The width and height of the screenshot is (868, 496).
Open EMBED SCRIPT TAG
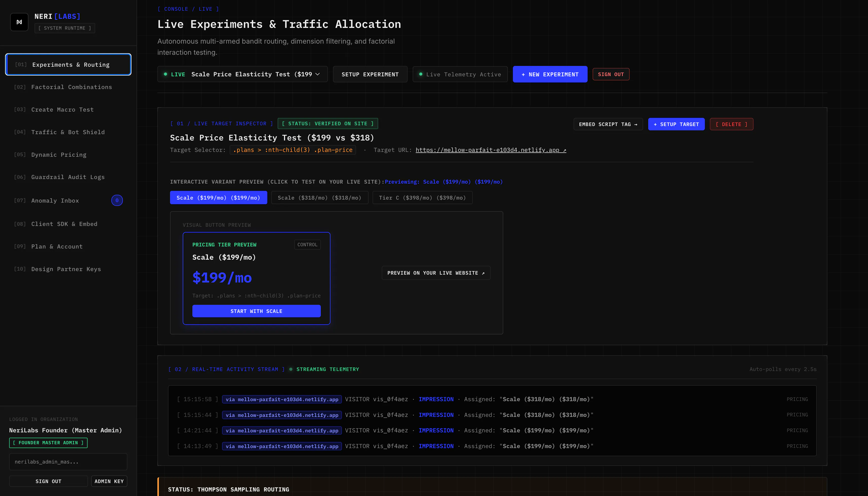coord(608,124)
